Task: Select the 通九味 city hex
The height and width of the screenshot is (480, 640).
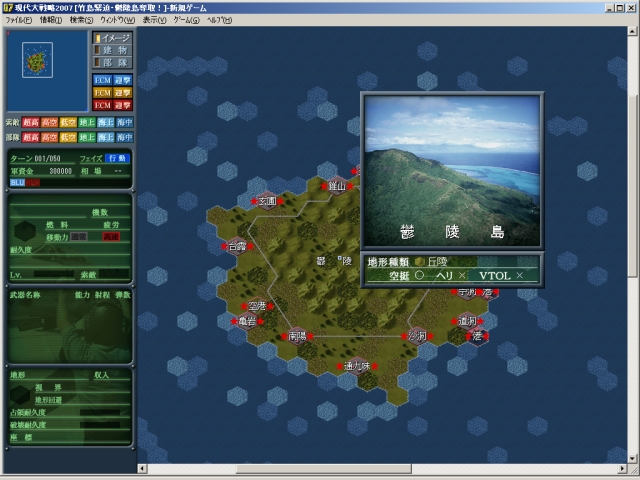Action: [357, 366]
